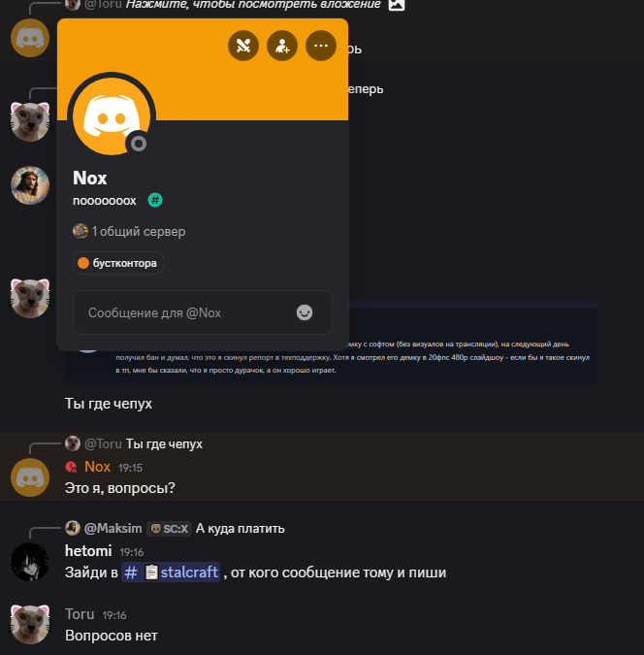The image size is (644, 655).
Task: Click the add friend icon
Action: 282,46
